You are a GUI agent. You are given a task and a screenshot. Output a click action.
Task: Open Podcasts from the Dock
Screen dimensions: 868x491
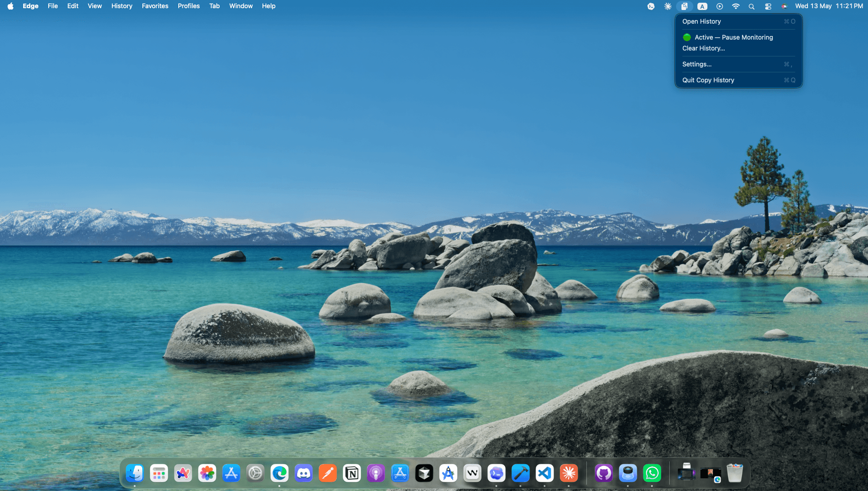tap(376, 473)
